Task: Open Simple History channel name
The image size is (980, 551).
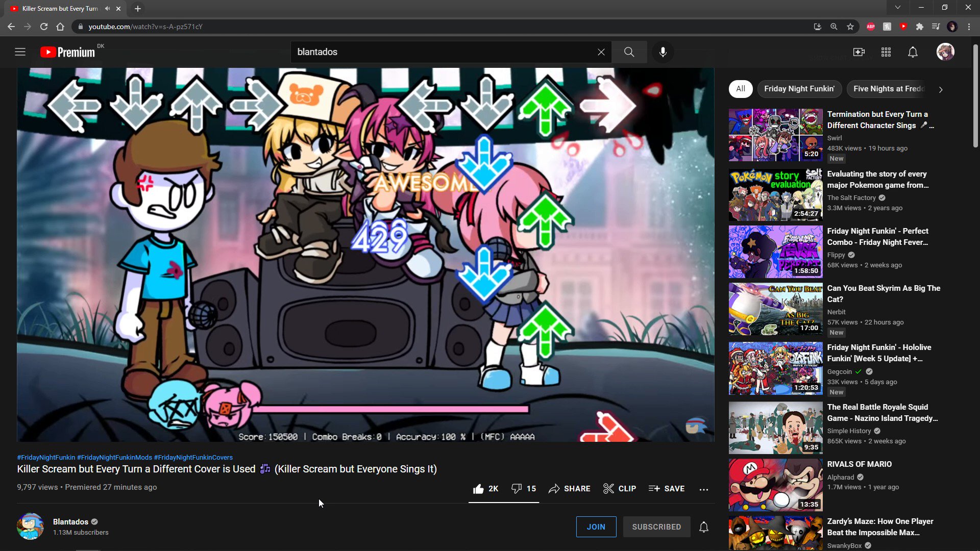Action: tap(849, 431)
